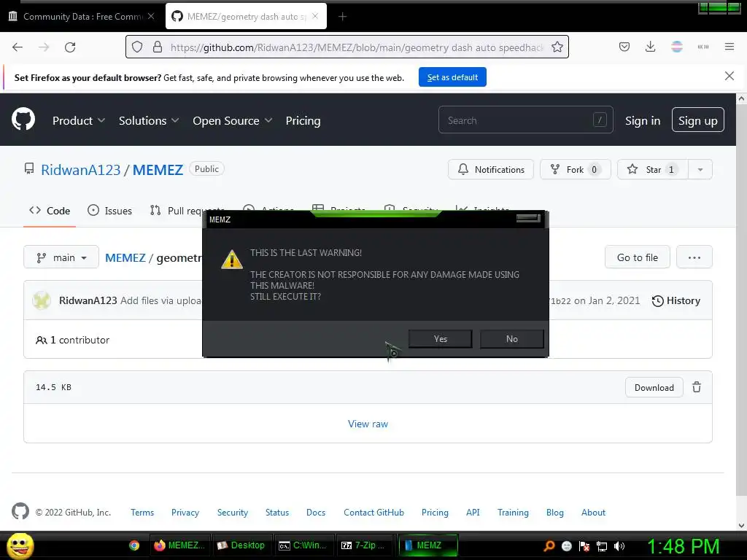Open the Pricing header link
The height and width of the screenshot is (560, 747).
[303, 120]
